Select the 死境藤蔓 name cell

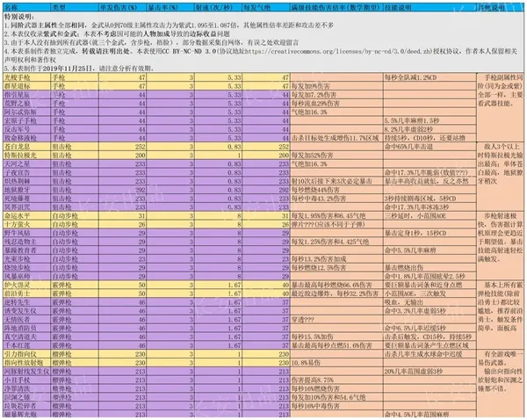[26, 199]
